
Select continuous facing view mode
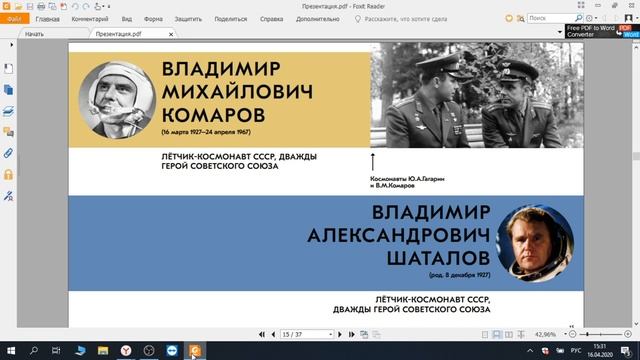pos(521,334)
